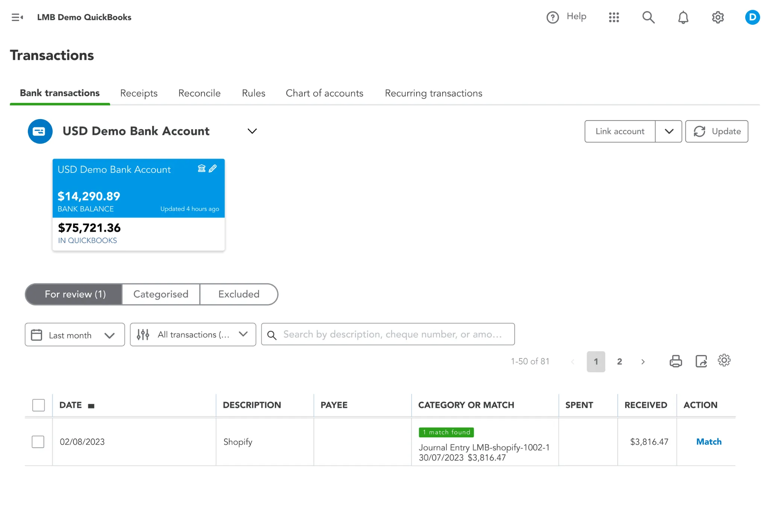The height and width of the screenshot is (532, 770).
Task: Click the export transactions icon
Action: [701, 361]
